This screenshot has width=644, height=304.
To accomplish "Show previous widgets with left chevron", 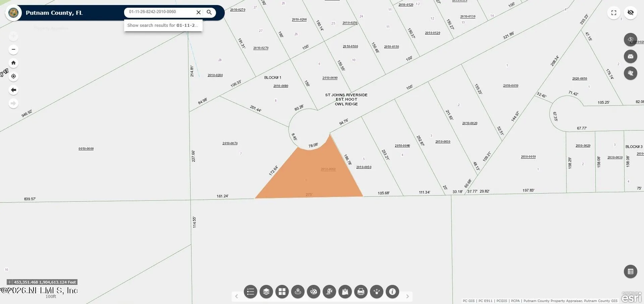I will coord(236,296).
